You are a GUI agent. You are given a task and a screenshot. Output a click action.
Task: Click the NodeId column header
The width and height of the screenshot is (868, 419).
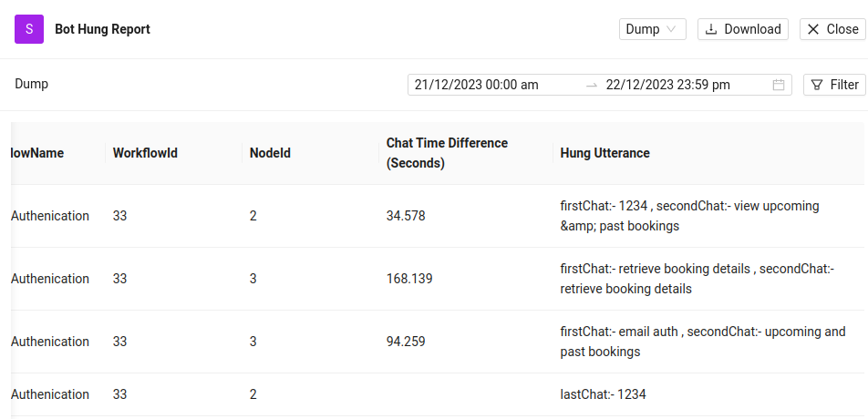pos(270,153)
